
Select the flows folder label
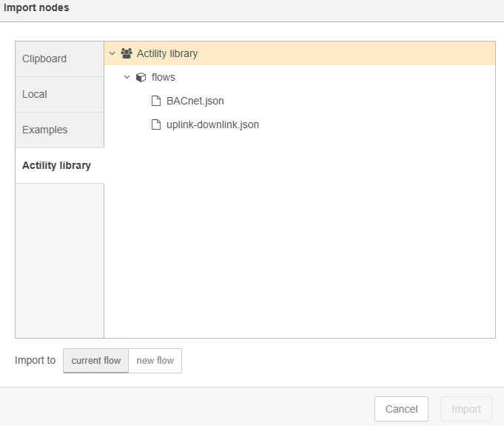[x=164, y=77]
